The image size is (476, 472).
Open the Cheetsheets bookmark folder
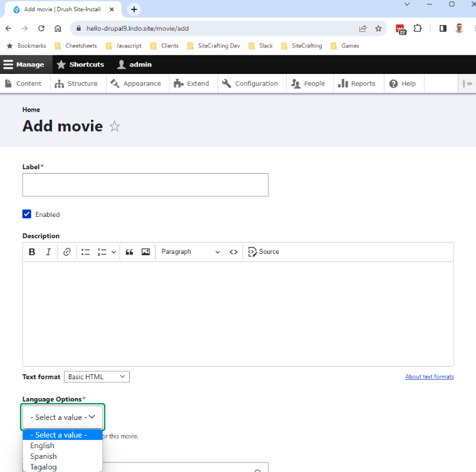coord(76,46)
